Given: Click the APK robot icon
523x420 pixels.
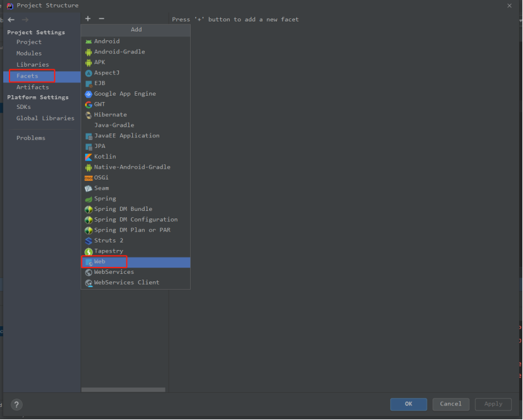Looking at the screenshot, I should pyautogui.click(x=88, y=62).
